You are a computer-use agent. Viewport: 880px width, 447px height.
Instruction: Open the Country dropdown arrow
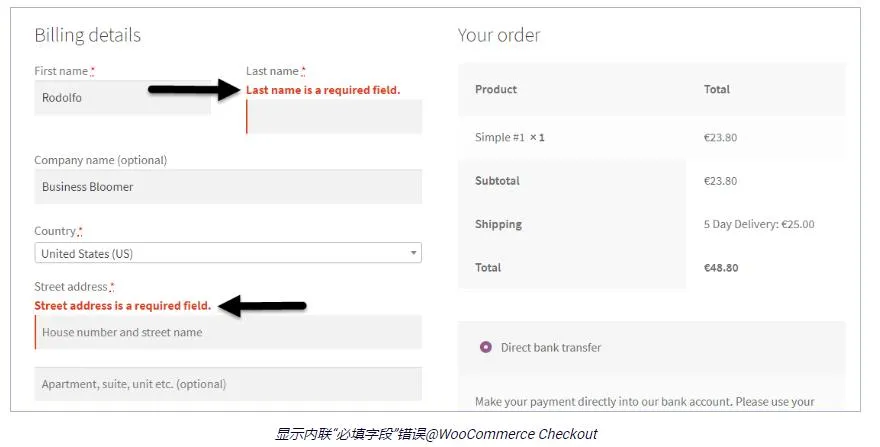click(x=413, y=253)
